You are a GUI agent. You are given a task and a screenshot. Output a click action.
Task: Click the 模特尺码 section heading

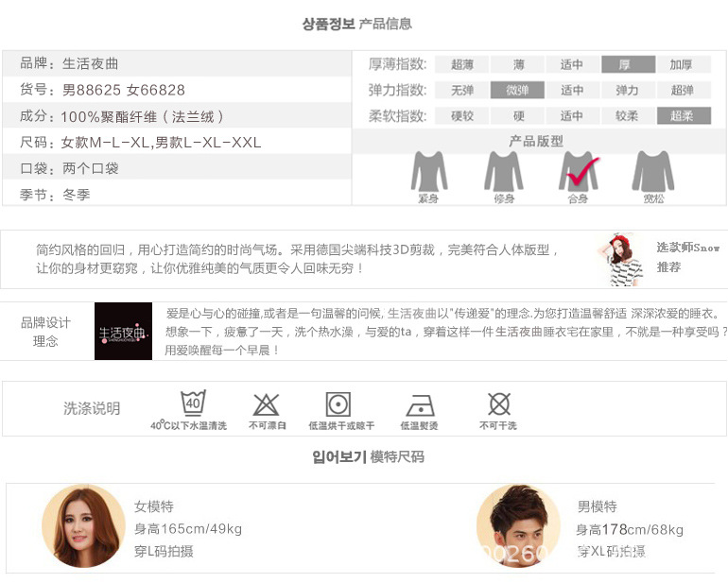click(x=397, y=456)
